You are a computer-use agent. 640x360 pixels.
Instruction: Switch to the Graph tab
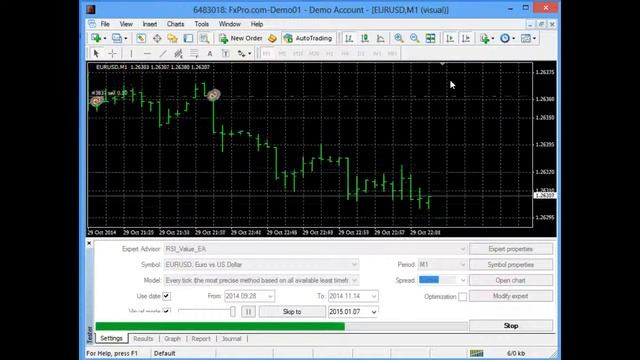tap(172, 339)
